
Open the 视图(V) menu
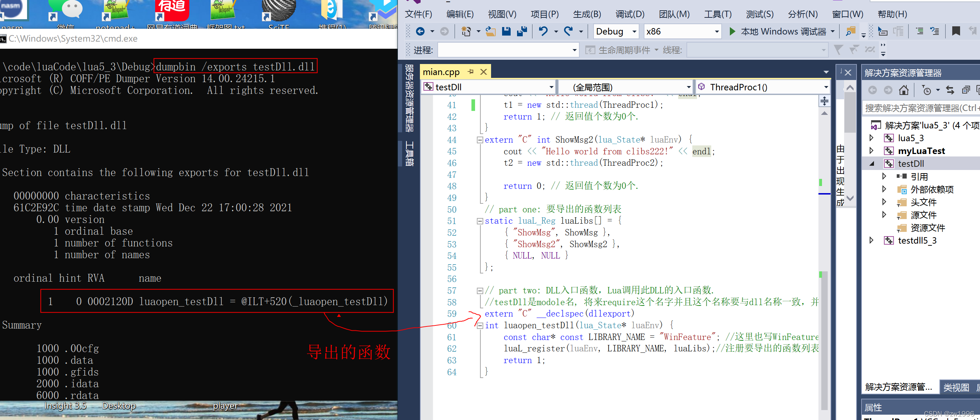coord(502,14)
